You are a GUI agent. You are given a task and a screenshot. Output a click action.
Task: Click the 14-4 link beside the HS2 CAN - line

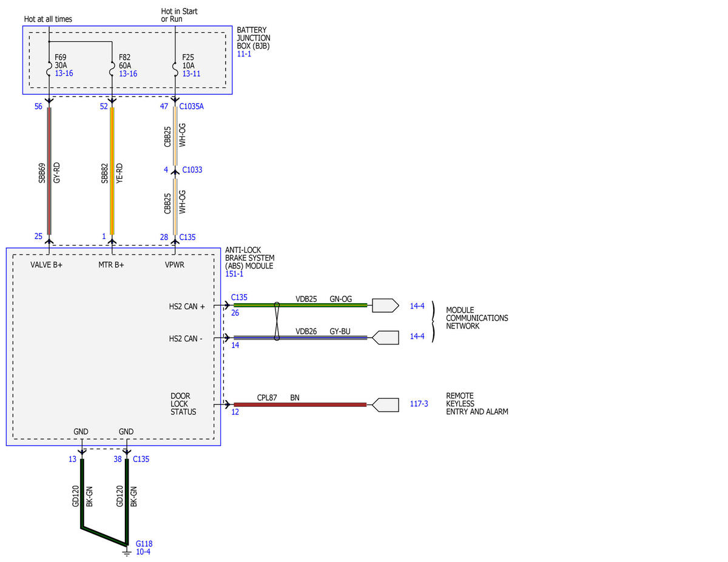point(417,336)
